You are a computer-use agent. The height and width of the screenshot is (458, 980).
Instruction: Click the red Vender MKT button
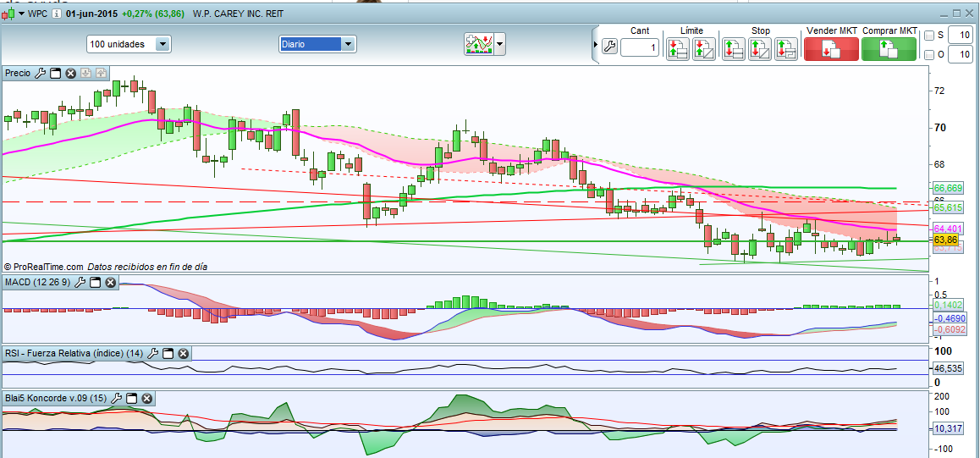[831, 49]
